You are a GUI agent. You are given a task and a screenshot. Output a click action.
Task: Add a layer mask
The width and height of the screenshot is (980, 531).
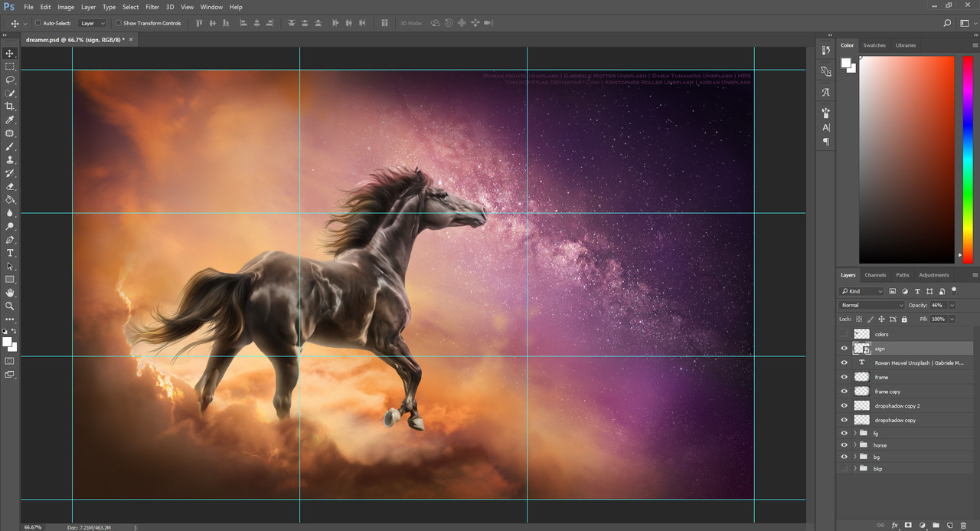[x=908, y=525]
